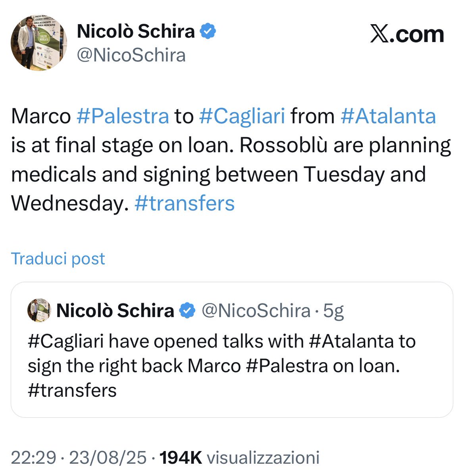Click the 23/08/25 post date
Viewport: 464px width, 476px height.
coord(108,457)
